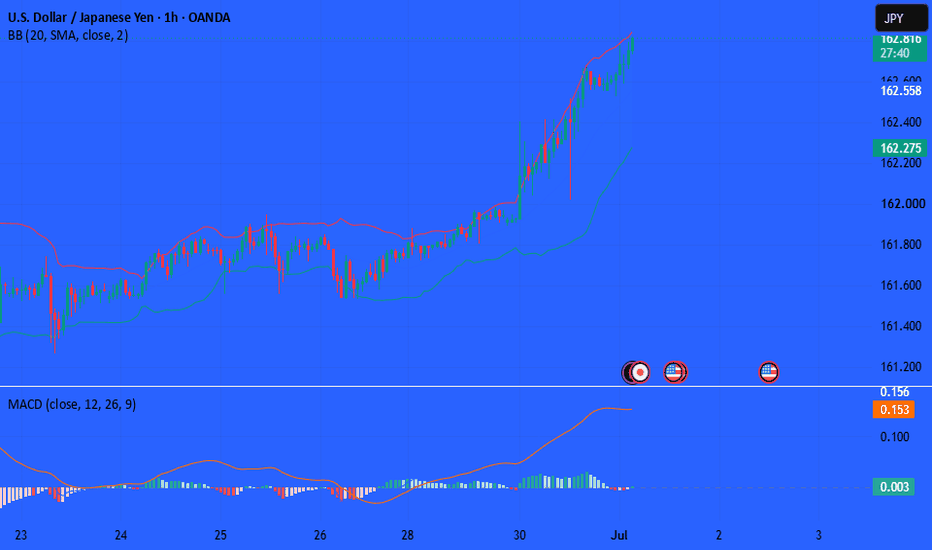Click the 161.200 price axis label
This screenshot has width=932, height=550.
[900, 367]
